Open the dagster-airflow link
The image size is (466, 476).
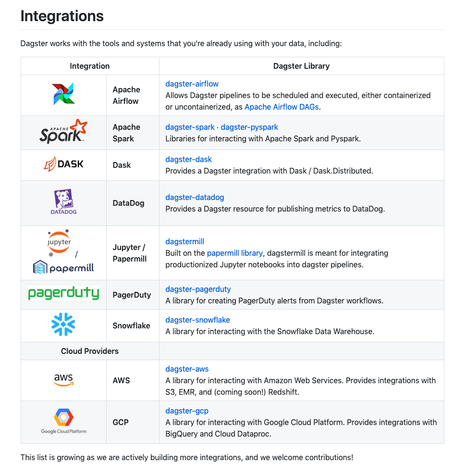(x=192, y=84)
